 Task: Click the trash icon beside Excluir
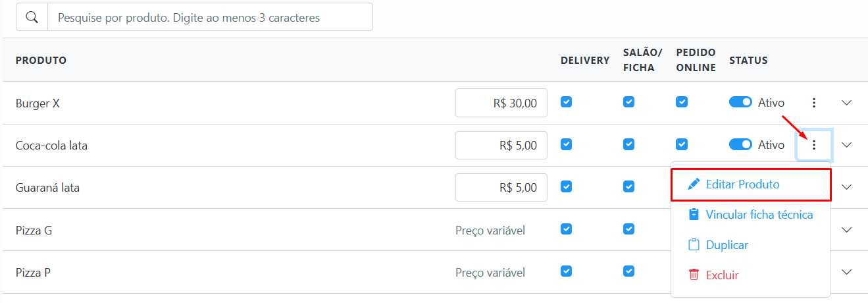pos(694,275)
